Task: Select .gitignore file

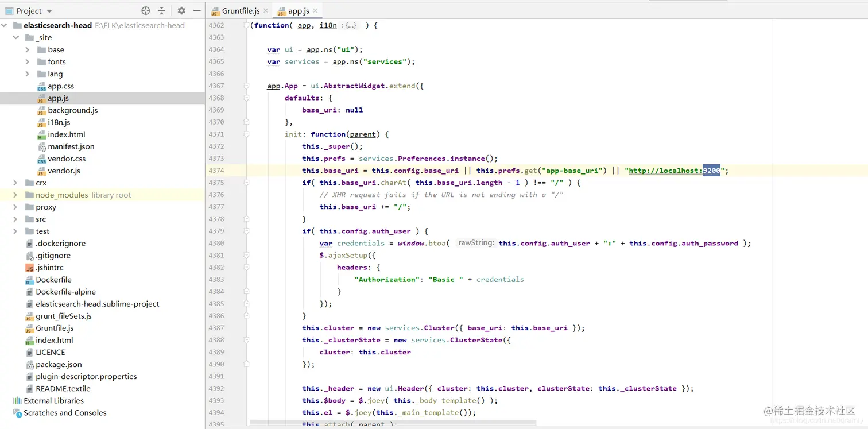Action: click(x=53, y=256)
